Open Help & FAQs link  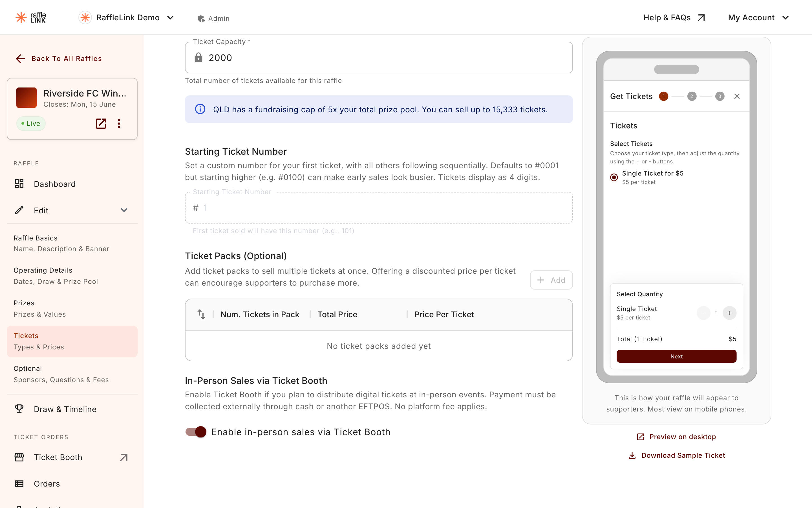pos(674,17)
